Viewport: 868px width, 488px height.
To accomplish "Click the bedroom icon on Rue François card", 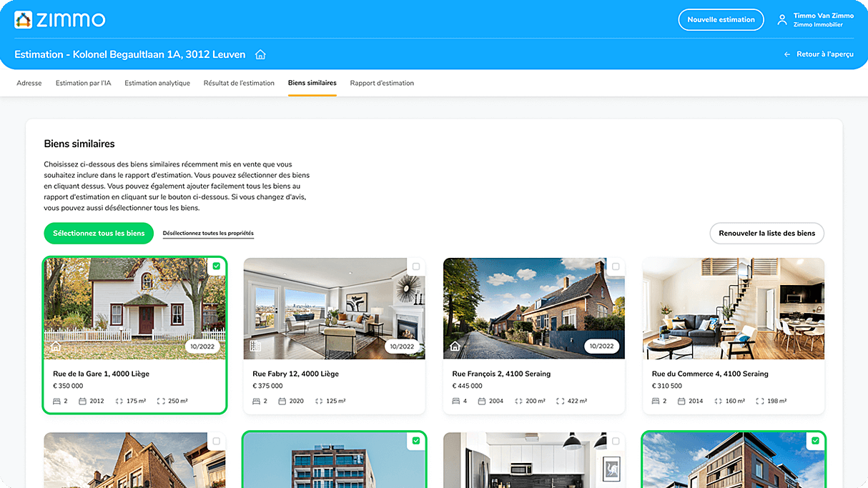I will 456,401.
